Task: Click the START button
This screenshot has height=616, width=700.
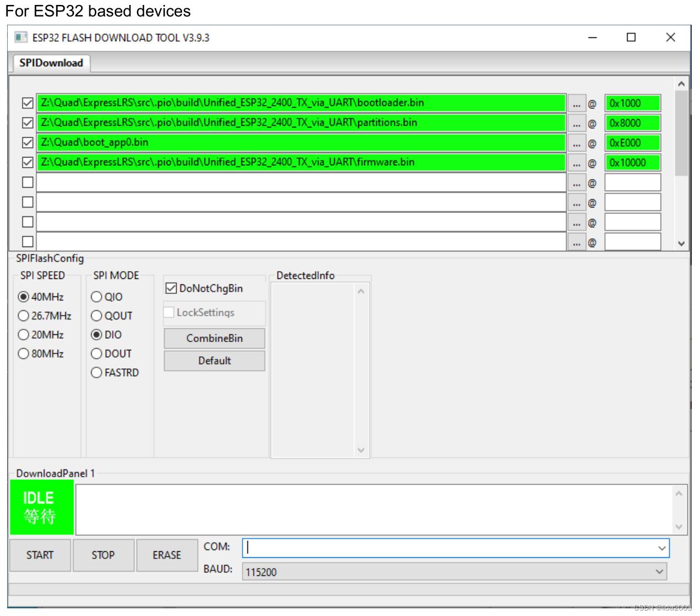Action: pos(40,555)
